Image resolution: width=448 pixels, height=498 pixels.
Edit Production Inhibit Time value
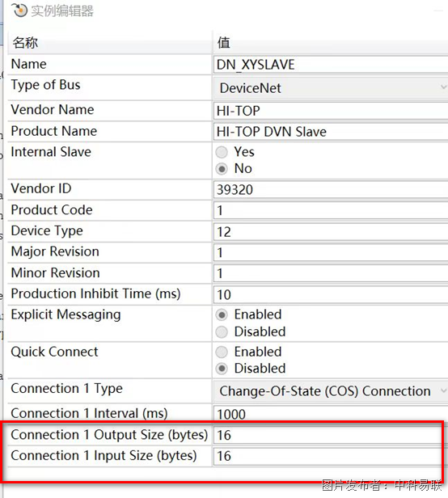(x=331, y=294)
